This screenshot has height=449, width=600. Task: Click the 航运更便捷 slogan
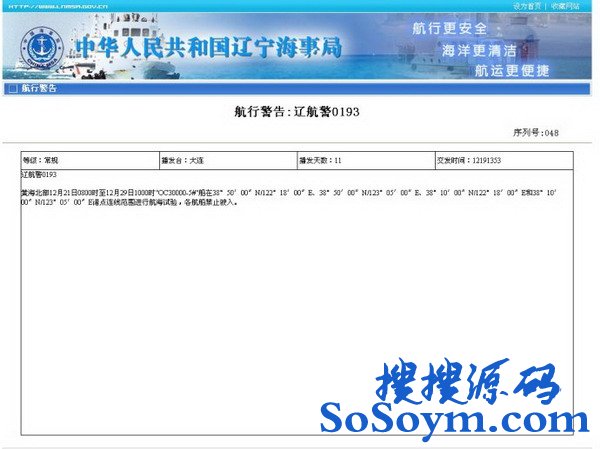511,70
